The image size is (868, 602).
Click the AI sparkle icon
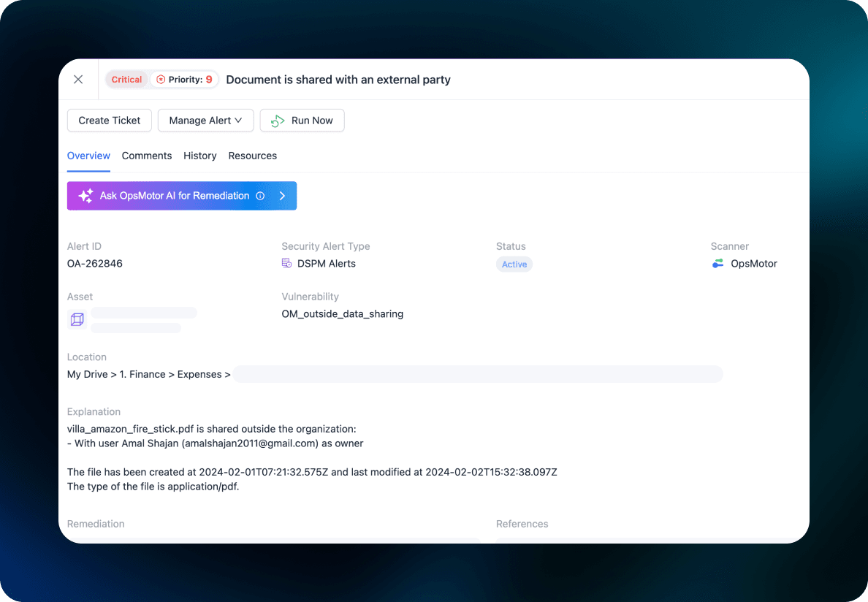[x=85, y=196]
